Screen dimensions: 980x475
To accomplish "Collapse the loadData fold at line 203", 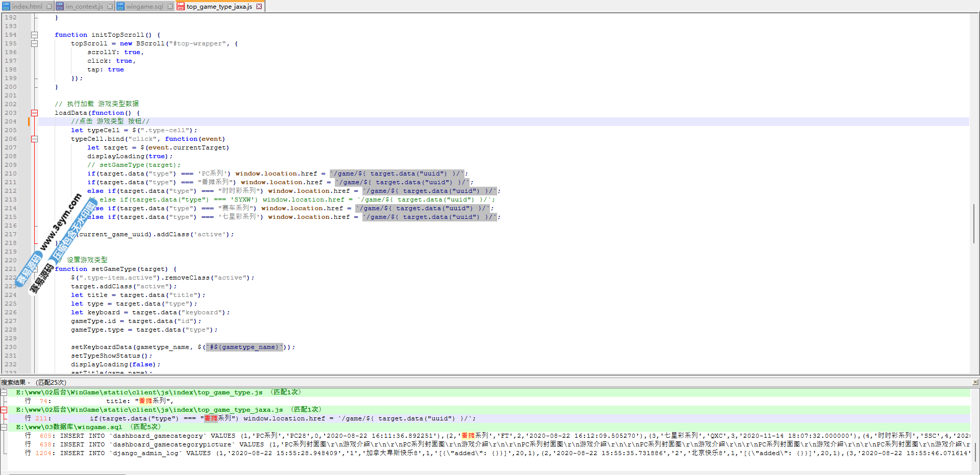I will click(x=34, y=113).
